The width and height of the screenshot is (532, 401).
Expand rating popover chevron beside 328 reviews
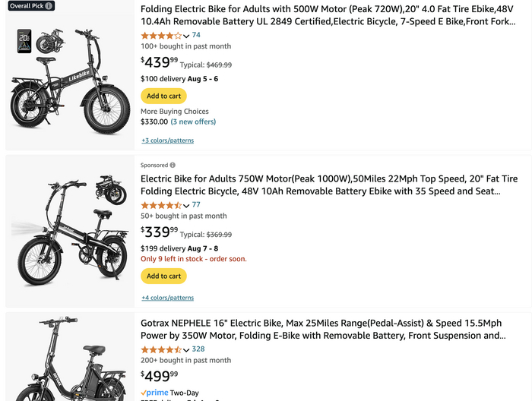186,350
